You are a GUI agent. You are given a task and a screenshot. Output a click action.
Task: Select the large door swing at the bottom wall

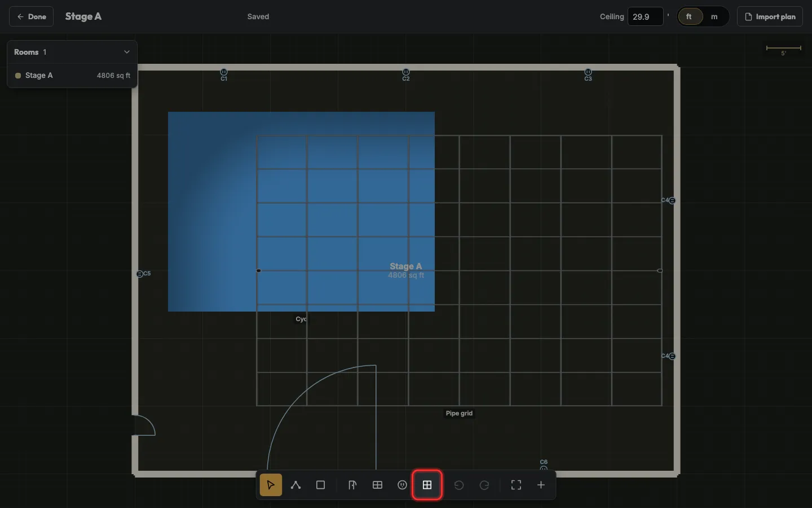tap(322, 418)
